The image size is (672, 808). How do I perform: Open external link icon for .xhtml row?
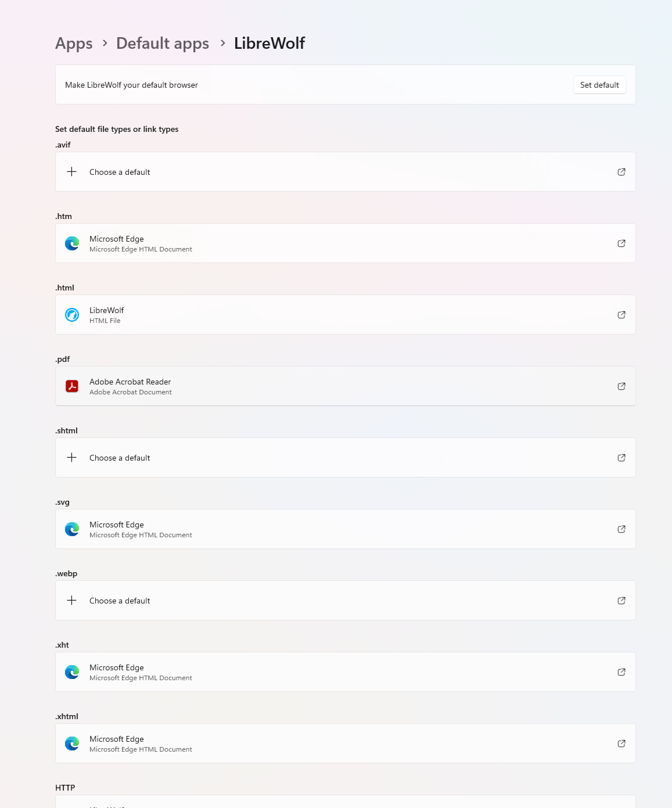coord(621,744)
